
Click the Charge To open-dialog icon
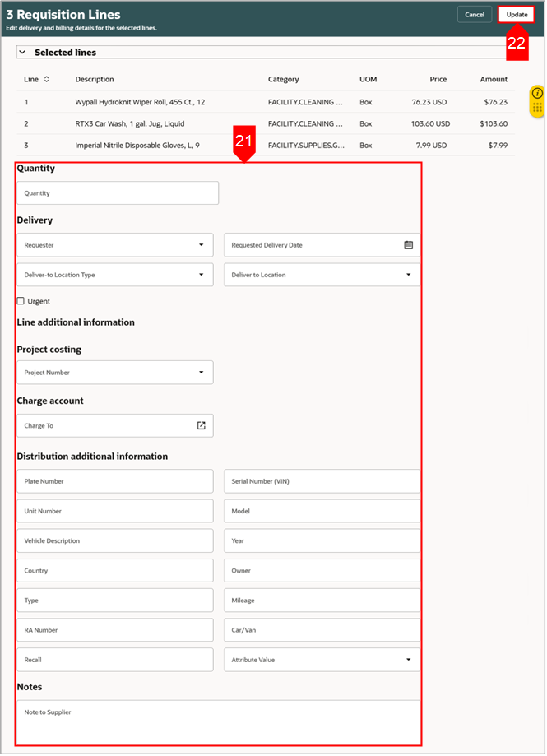click(x=201, y=426)
